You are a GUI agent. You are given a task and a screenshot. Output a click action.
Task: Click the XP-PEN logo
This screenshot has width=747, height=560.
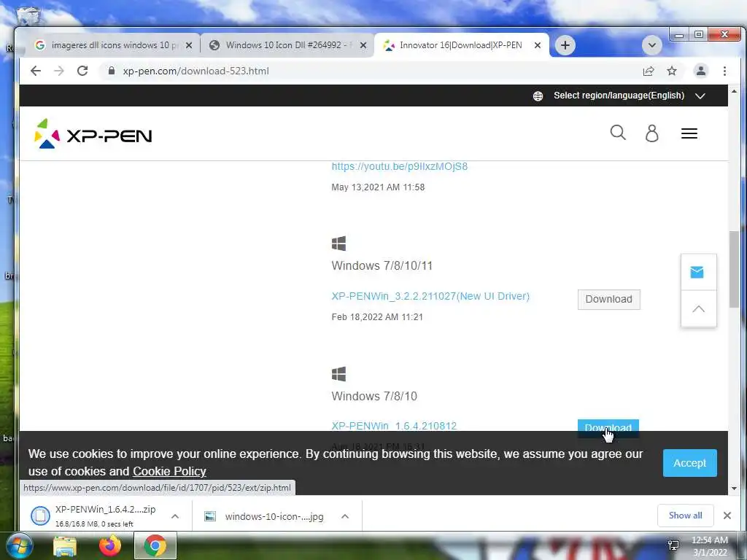(x=93, y=134)
